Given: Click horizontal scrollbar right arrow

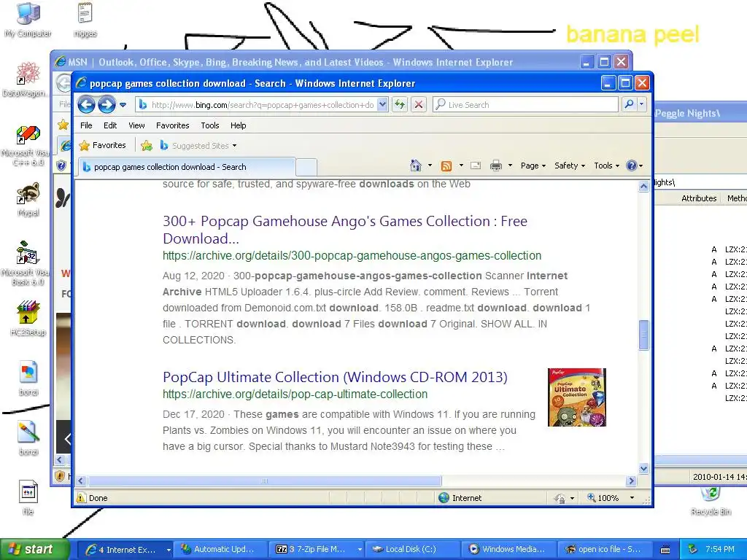Looking at the screenshot, I should click(631, 481).
